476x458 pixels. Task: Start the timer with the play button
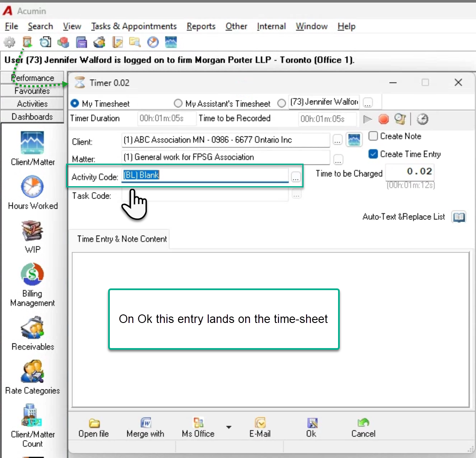pyautogui.click(x=367, y=119)
